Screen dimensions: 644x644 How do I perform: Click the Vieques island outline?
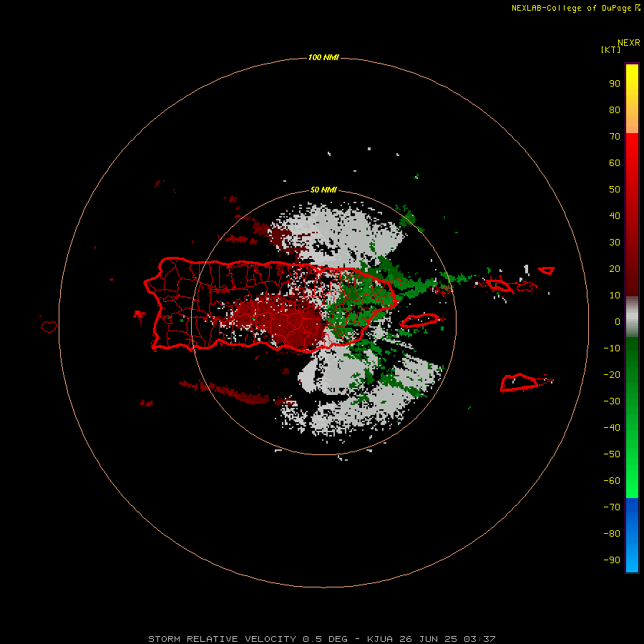point(420,320)
